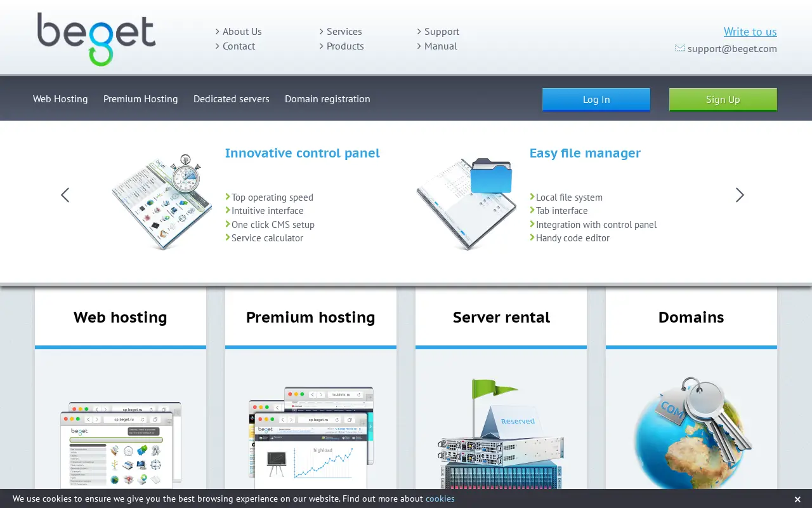Screen dimensions: 812x508
Task: Go to the Contact page
Action: (x=239, y=46)
